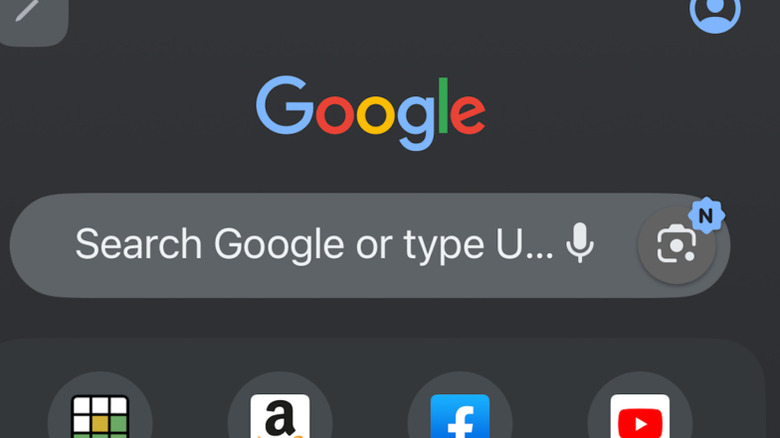The height and width of the screenshot is (438, 780).
Task: Open the account profile avatar
Action: (x=715, y=11)
